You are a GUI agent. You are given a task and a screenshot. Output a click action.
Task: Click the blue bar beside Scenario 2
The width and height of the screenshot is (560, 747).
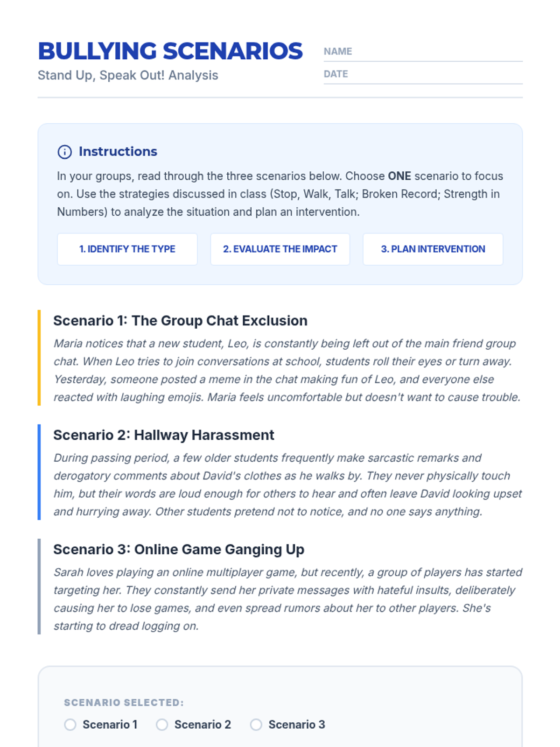(x=39, y=472)
